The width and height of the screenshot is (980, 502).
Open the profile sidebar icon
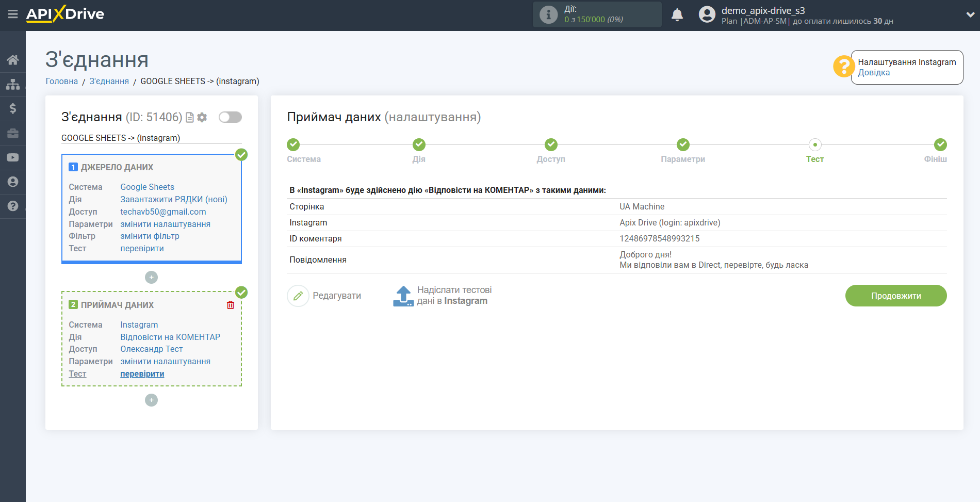pos(13,182)
